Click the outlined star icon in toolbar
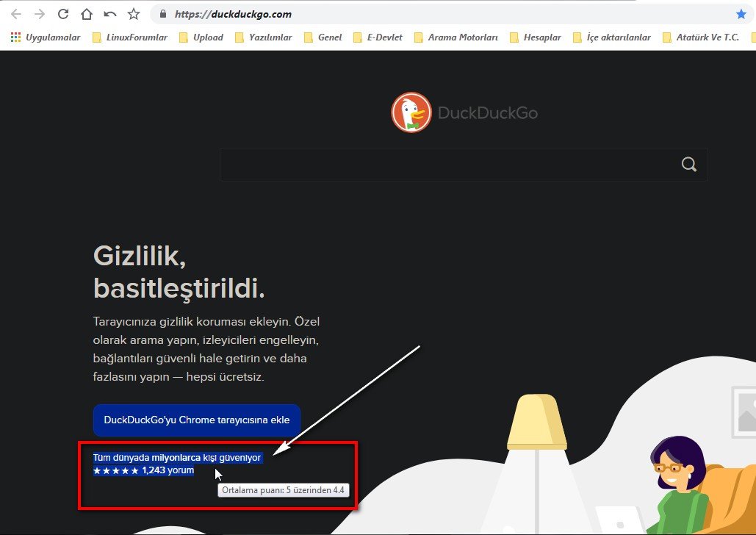This screenshot has width=756, height=535. point(134,14)
